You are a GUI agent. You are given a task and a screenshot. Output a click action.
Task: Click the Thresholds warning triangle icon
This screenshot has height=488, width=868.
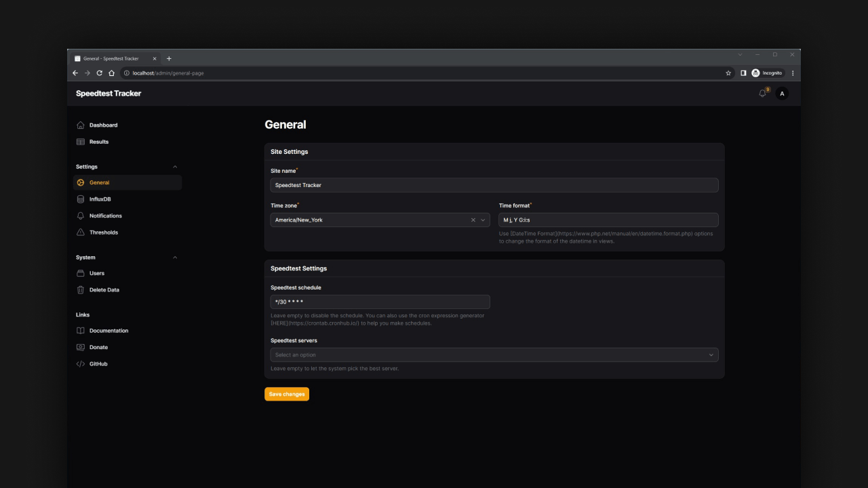click(81, 232)
